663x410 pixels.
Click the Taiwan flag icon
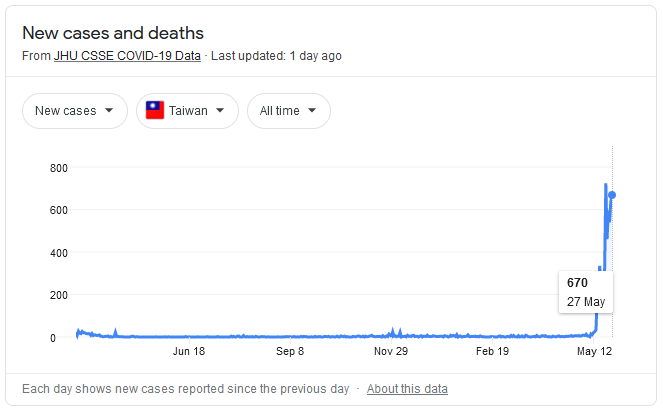(x=155, y=110)
